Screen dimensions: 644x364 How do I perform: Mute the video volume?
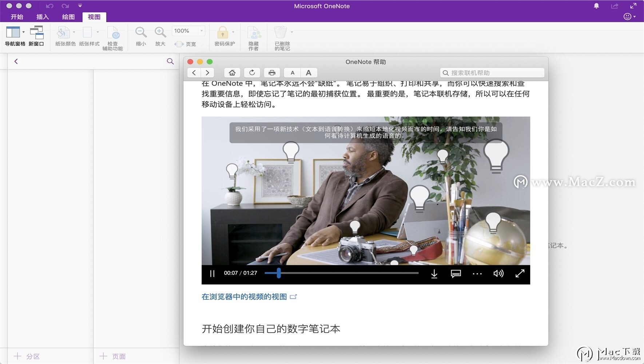pyautogui.click(x=498, y=273)
